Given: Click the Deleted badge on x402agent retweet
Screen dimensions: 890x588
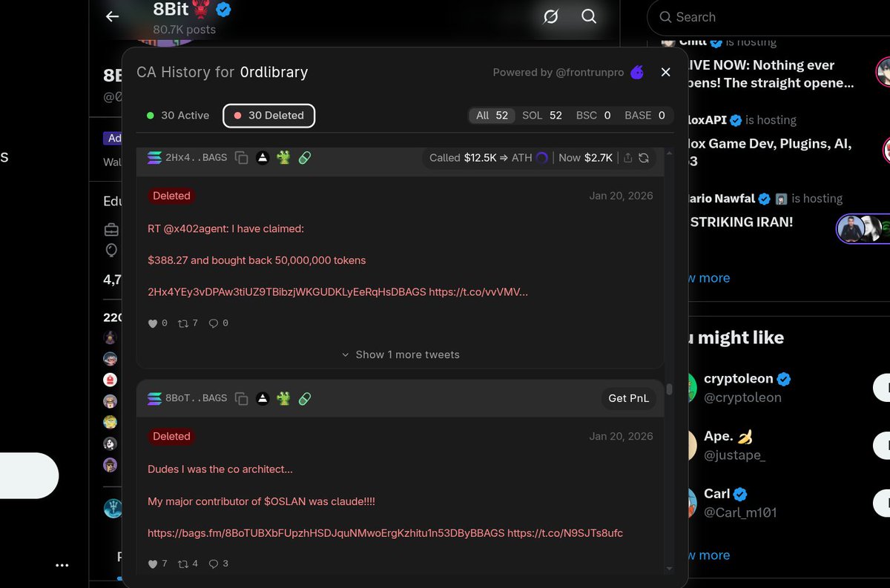Looking at the screenshot, I should (171, 196).
